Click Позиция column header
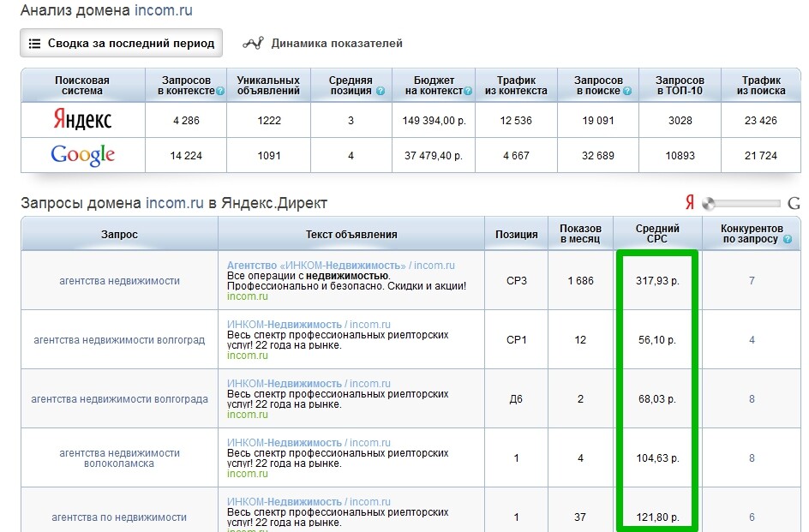Image resolution: width=809 pixels, height=532 pixels. (x=517, y=234)
